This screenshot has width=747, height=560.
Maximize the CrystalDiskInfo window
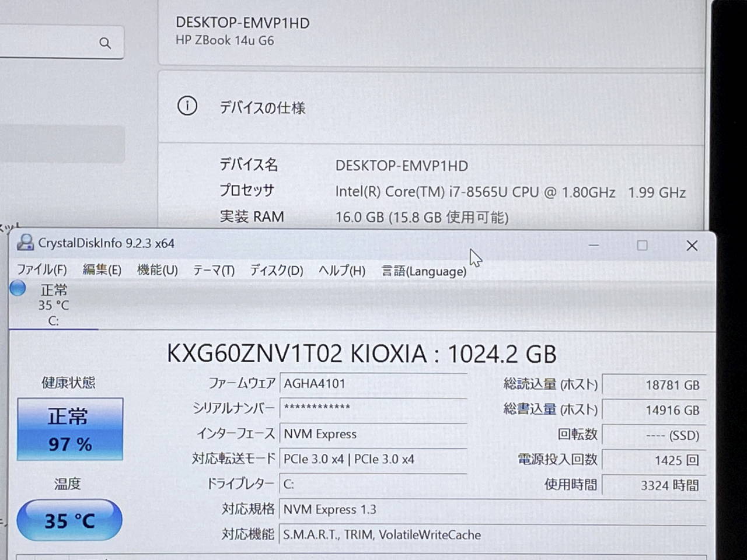click(642, 246)
